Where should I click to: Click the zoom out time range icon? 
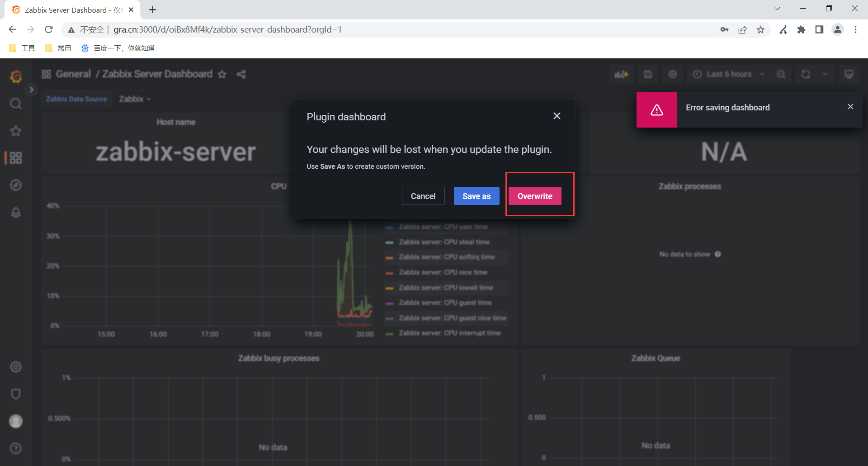point(781,74)
